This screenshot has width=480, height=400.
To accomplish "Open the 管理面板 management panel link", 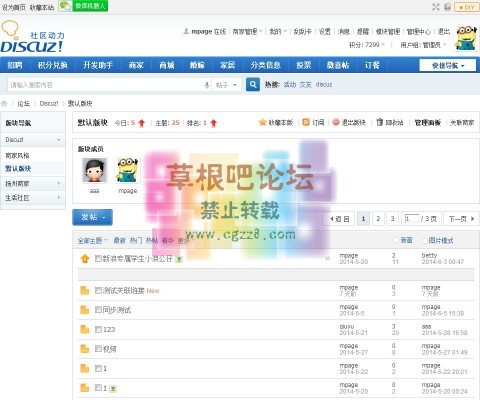I will [x=428, y=123].
